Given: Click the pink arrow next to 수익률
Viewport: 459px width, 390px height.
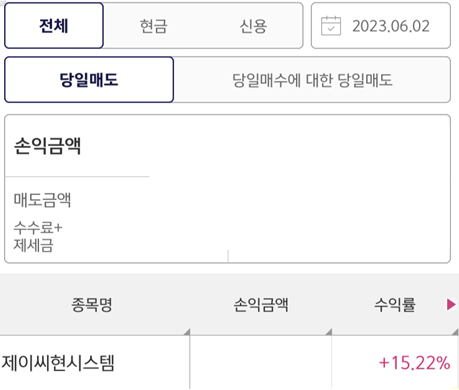Looking at the screenshot, I should [x=451, y=304].
